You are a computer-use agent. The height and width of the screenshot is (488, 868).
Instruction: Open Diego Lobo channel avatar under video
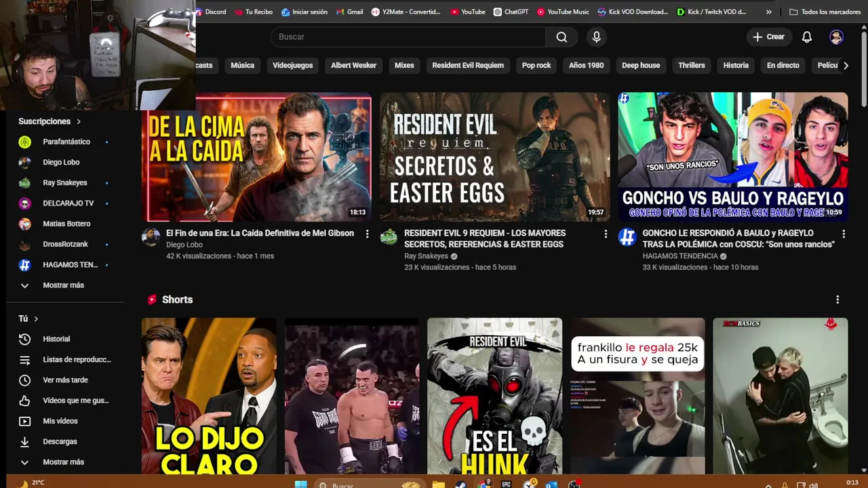click(151, 237)
